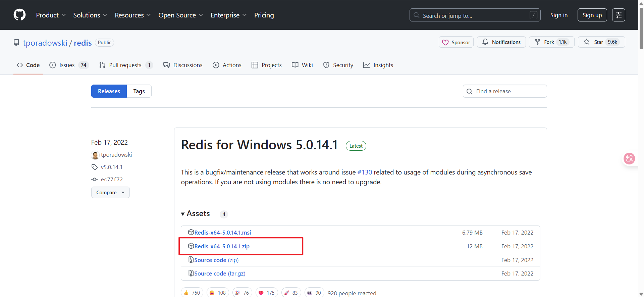644x297 pixels.
Task: Click the floating translate extension icon
Action: [x=629, y=158]
